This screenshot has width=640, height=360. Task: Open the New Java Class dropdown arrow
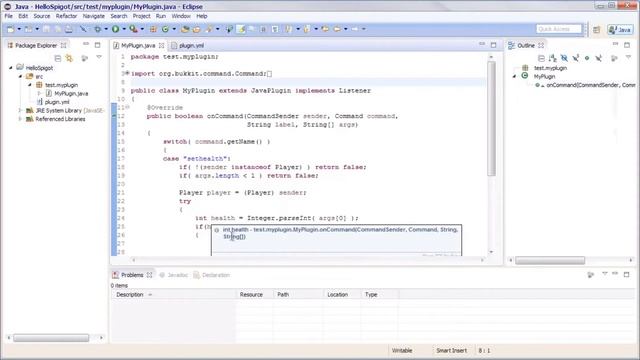(x=174, y=29)
